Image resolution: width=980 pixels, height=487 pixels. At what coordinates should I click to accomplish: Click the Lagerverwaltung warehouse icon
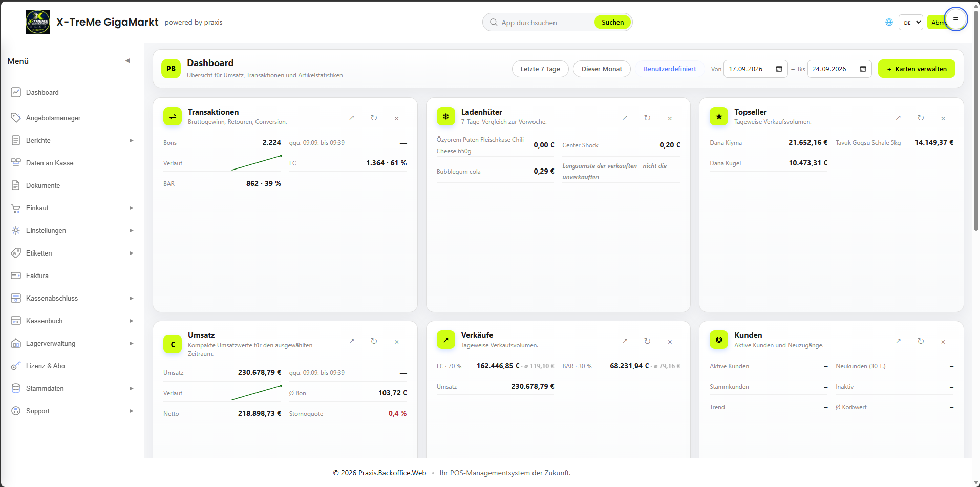(16, 343)
